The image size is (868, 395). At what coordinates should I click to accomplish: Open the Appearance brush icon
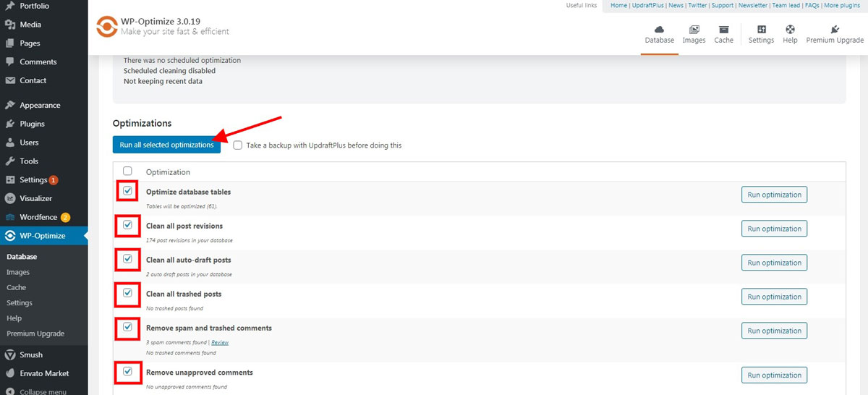tap(10, 106)
